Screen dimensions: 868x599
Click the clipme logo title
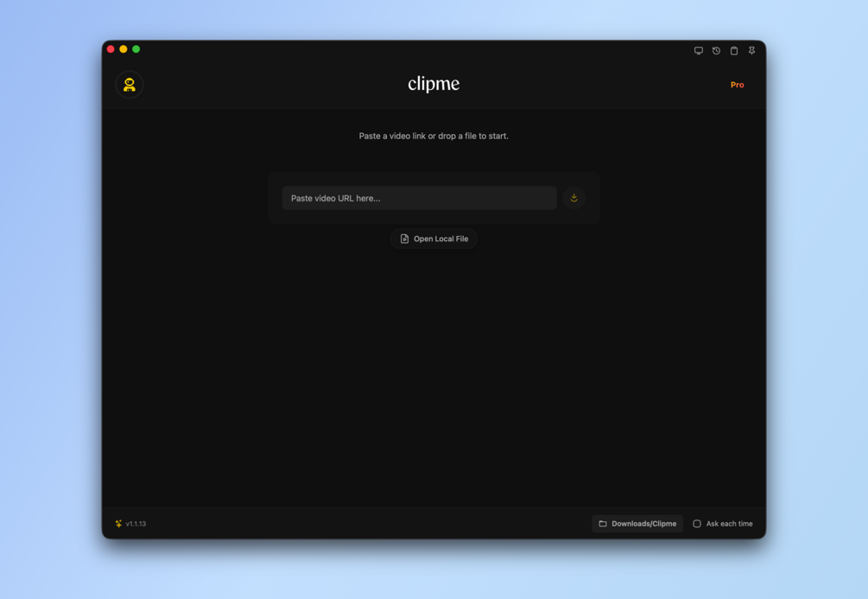pos(434,84)
